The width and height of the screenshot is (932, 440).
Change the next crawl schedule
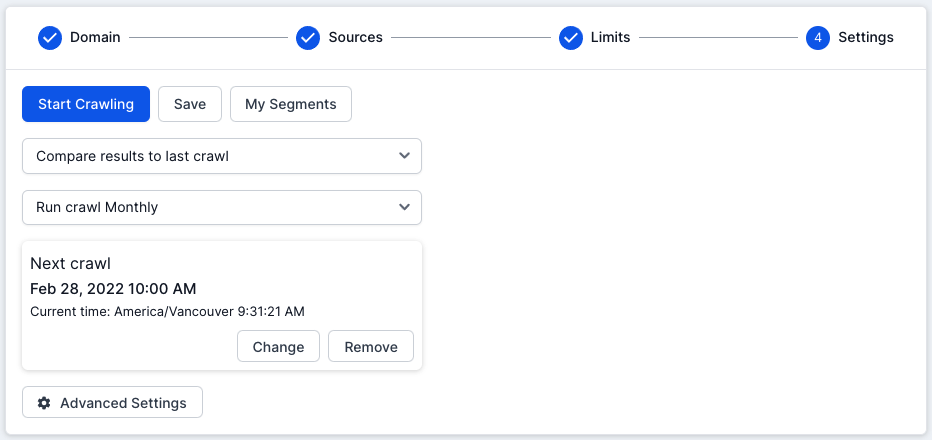tap(278, 347)
